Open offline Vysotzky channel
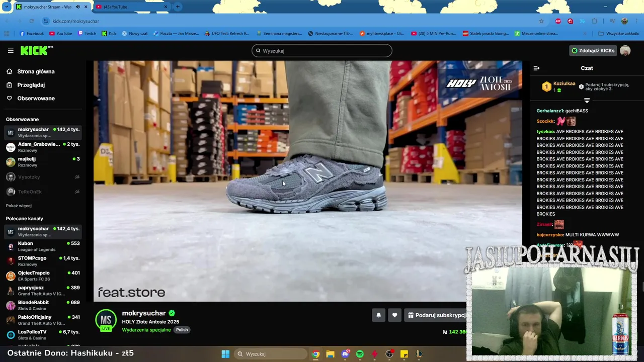Screen dimensions: 644x362 pyautogui.click(x=42, y=177)
